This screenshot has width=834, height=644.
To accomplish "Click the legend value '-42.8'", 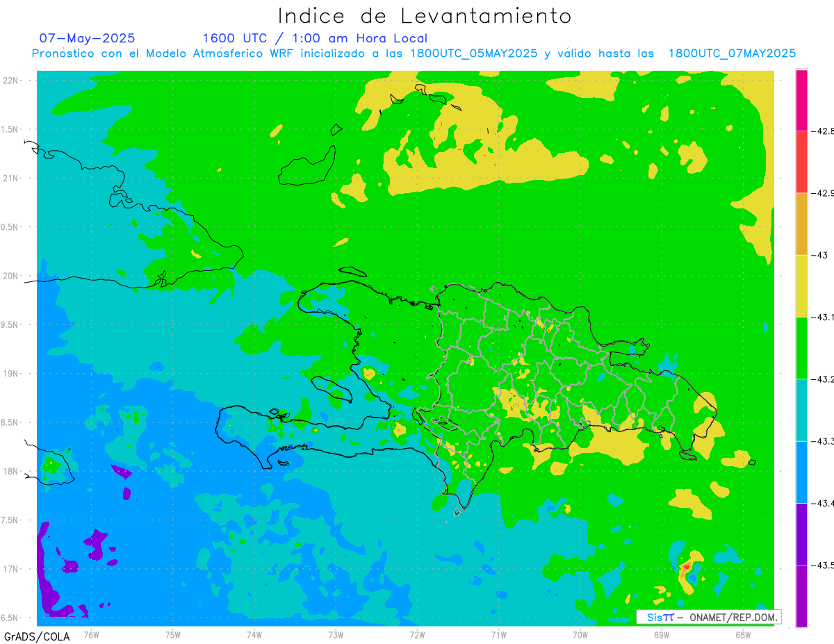I will (x=823, y=131).
